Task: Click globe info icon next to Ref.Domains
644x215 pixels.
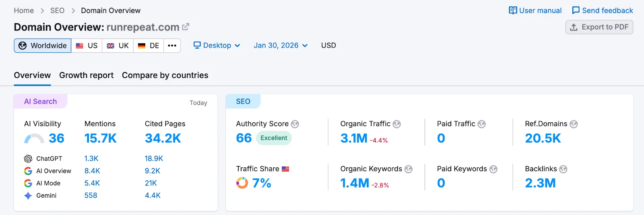Action: [574, 124]
